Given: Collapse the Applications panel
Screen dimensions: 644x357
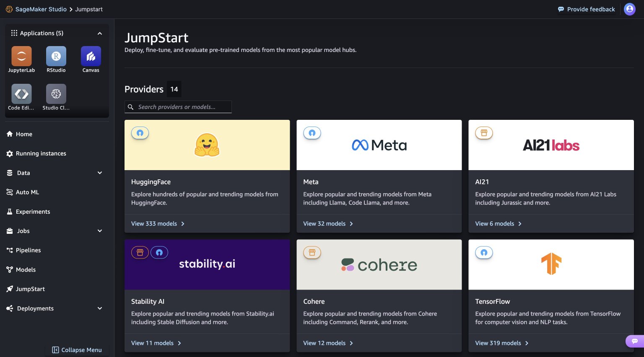Looking at the screenshot, I should coord(100,33).
